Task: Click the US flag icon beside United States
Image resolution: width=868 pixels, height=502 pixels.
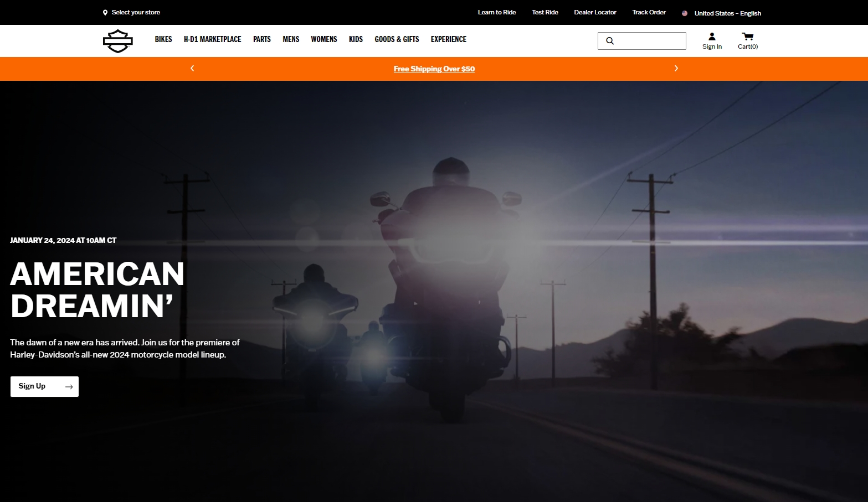Action: pos(685,13)
